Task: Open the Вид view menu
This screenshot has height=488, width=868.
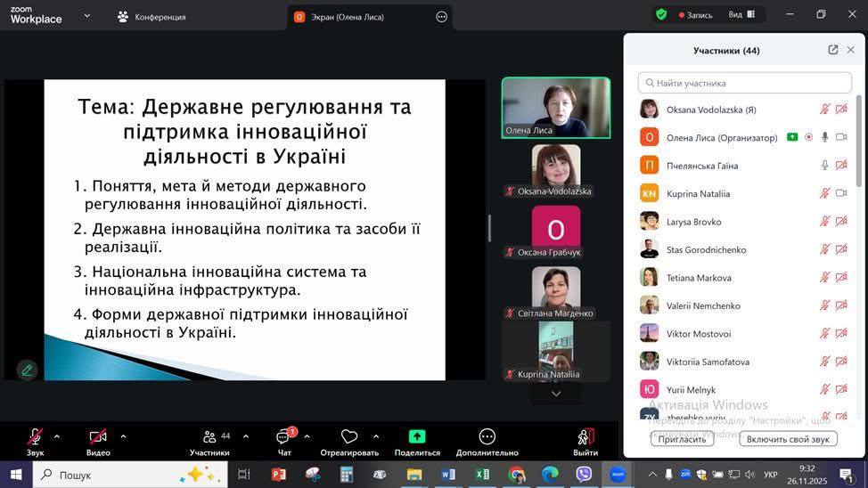Action: pyautogui.click(x=741, y=15)
